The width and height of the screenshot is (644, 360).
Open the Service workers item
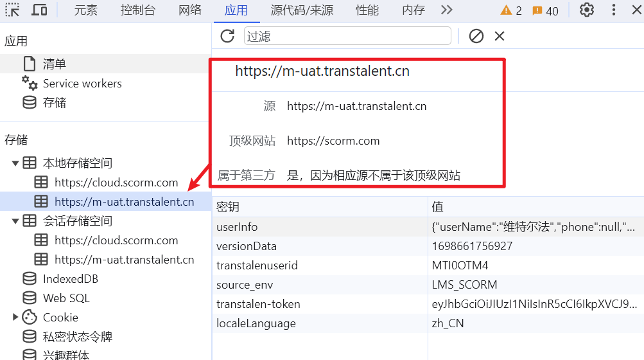point(105,84)
